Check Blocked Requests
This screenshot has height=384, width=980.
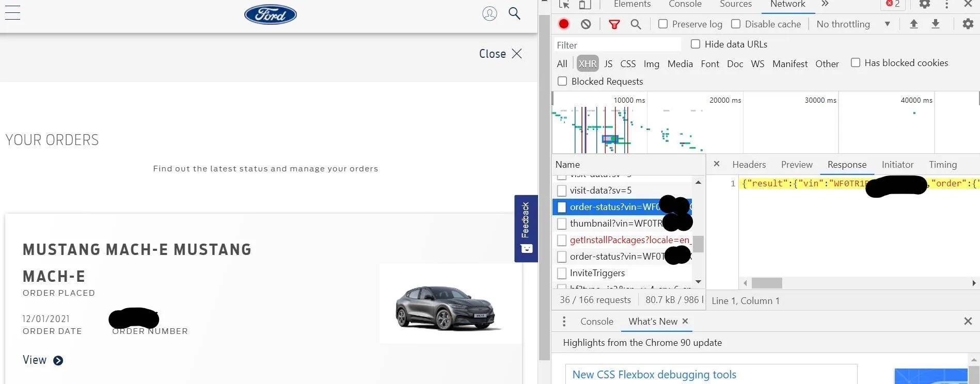562,81
